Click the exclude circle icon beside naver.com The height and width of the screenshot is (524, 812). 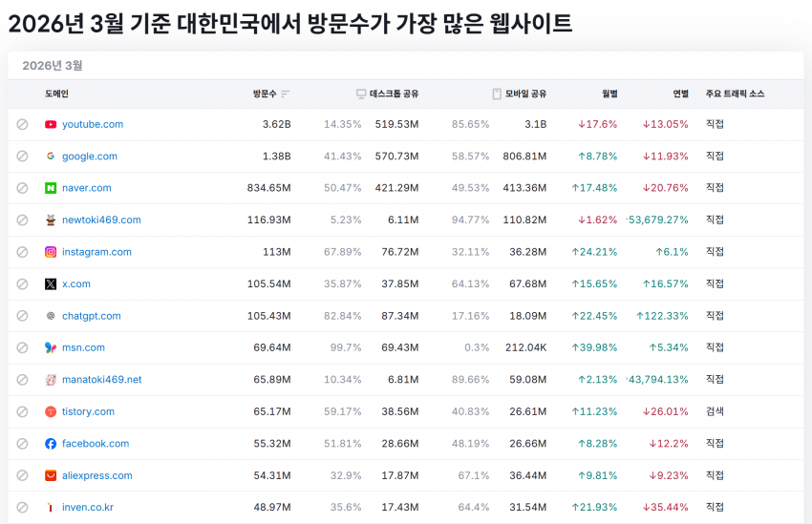coord(22,188)
